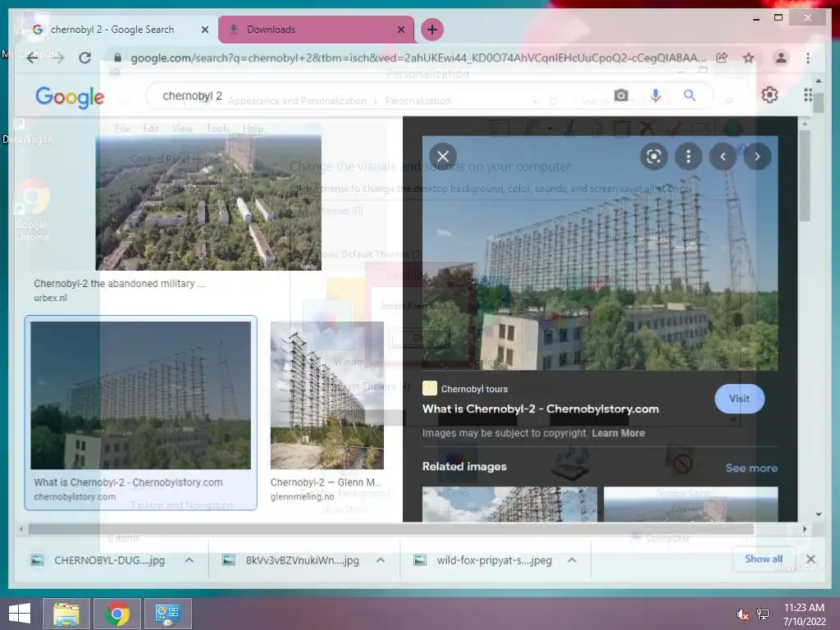Open the Chrome three-dot menu
Viewport: 840px width, 630px height.
coord(808,58)
